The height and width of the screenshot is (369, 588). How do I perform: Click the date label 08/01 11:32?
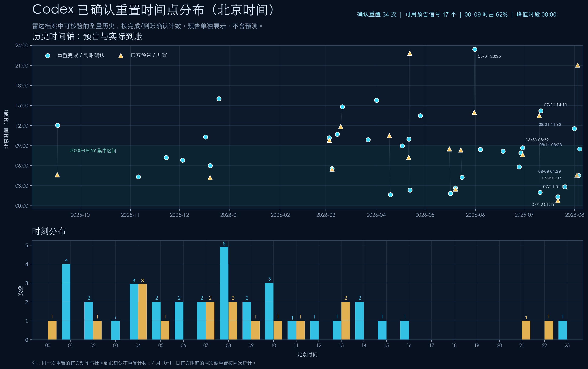(550, 124)
